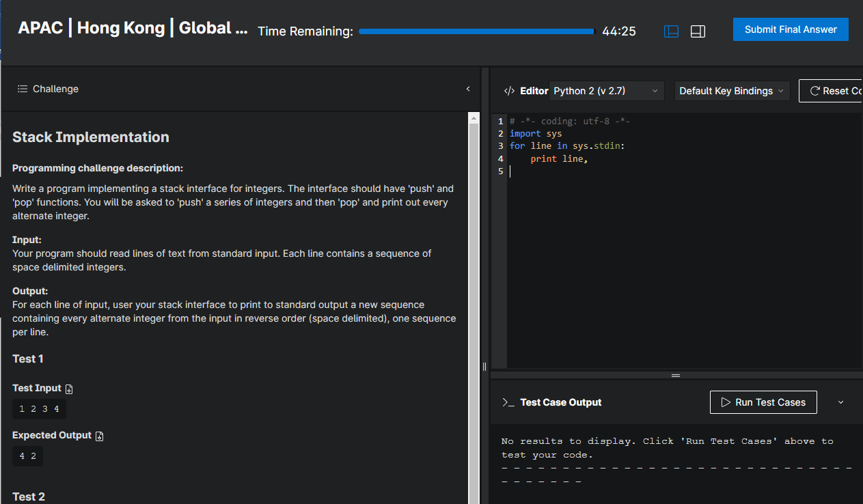
Task: Collapse the Challenge panel chevron
Action: [x=468, y=89]
